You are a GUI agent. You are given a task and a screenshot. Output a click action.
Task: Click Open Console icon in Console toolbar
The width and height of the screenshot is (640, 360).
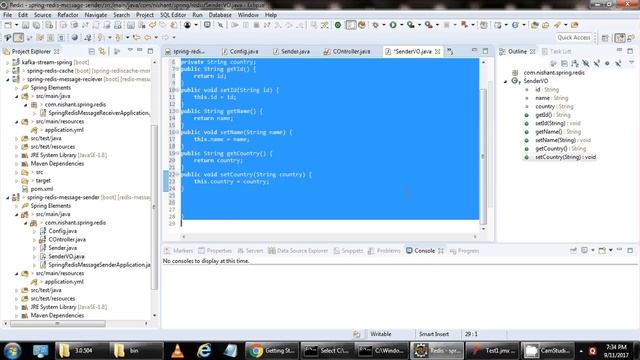tap(602, 250)
